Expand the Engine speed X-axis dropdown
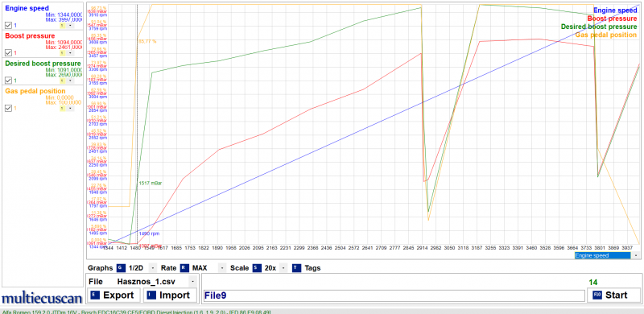 pyautogui.click(x=636, y=256)
